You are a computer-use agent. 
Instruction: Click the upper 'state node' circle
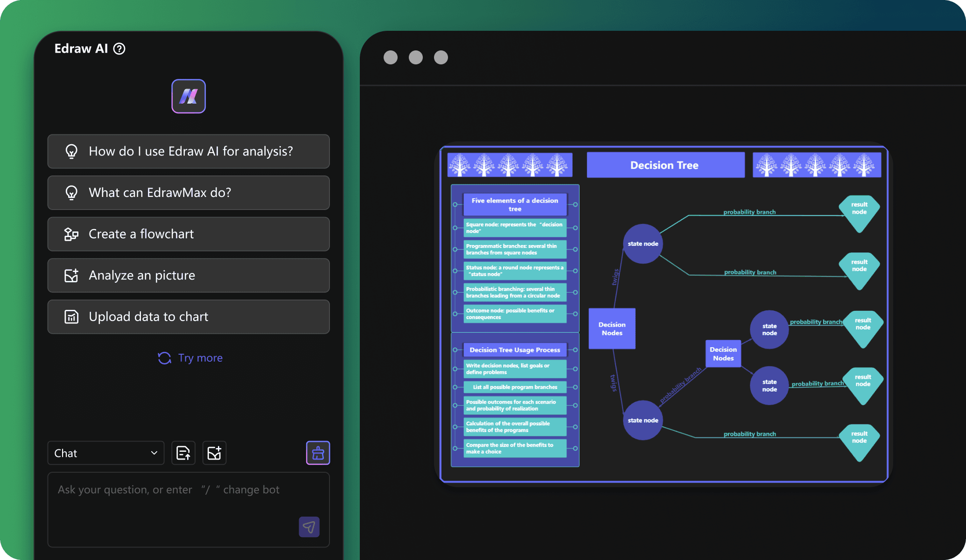click(643, 244)
